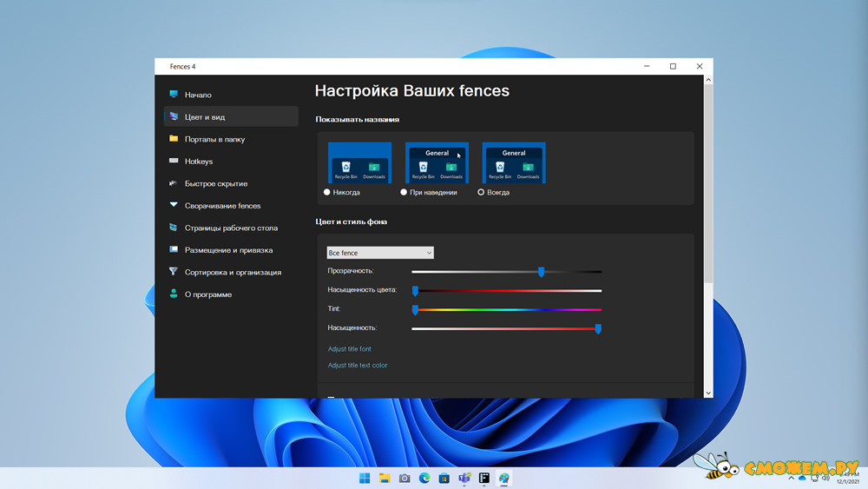The image size is (868, 489).
Task: Click the Adjust title font link
Action: point(349,349)
